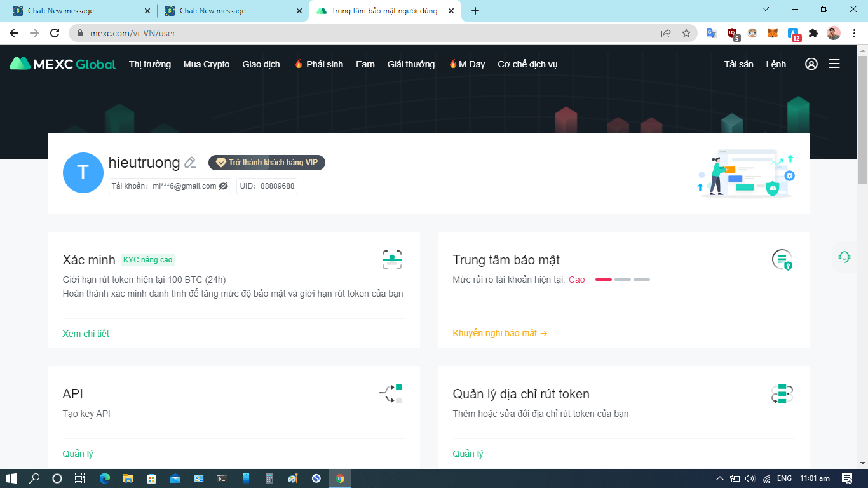
Task: Switch to the second Chat: New message tab
Action: 231,11
